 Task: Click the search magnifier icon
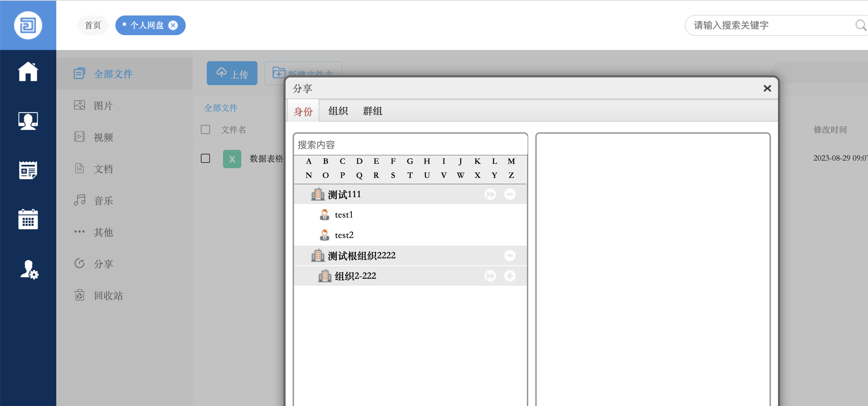(x=860, y=25)
